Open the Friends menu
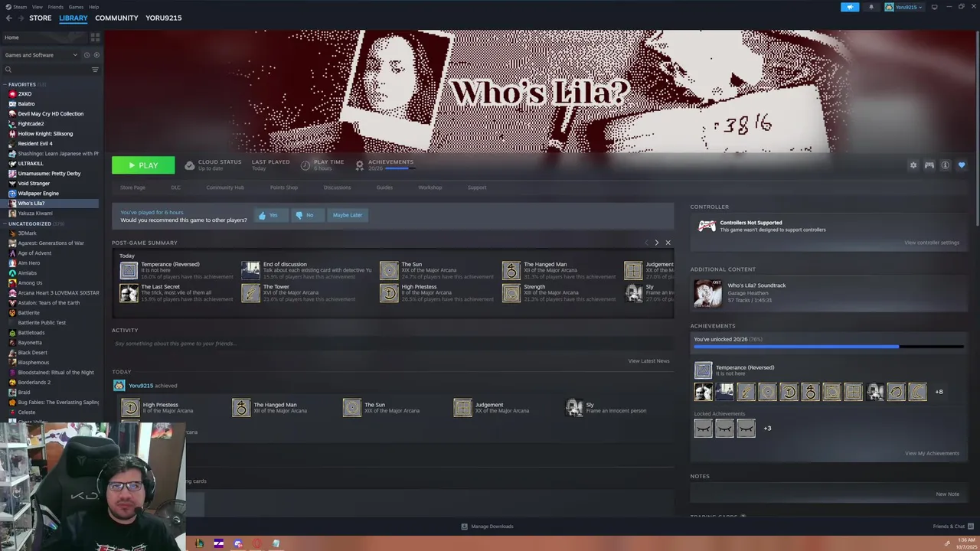The height and width of the screenshot is (551, 980). [x=56, y=7]
